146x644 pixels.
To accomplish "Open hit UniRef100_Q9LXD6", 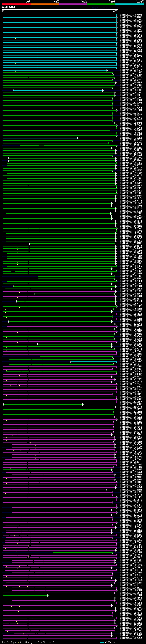I will [x=131, y=40].
